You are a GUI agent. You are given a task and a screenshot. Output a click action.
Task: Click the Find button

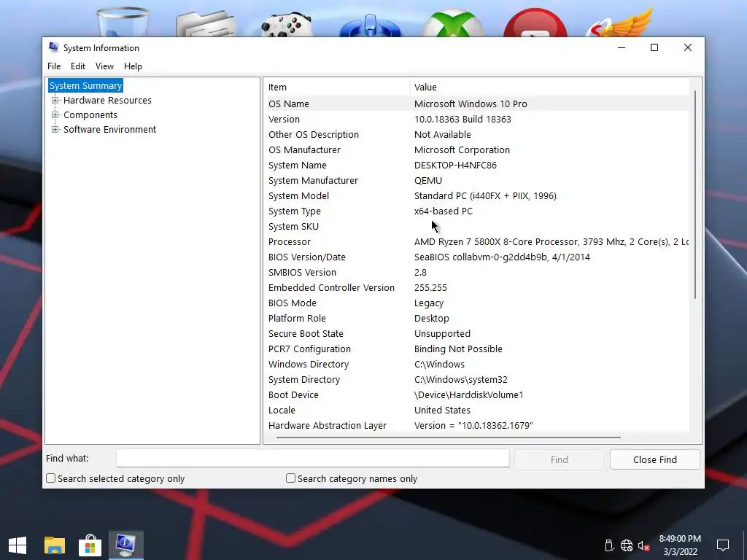coord(560,459)
